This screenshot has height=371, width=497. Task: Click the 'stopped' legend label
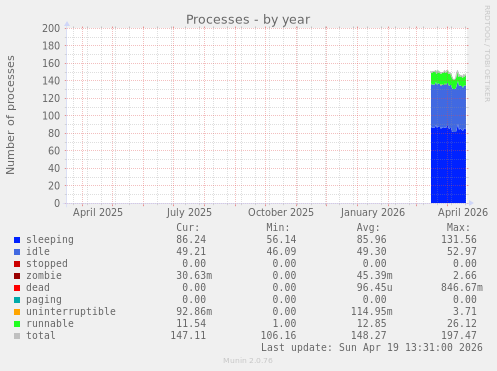pos(47,263)
